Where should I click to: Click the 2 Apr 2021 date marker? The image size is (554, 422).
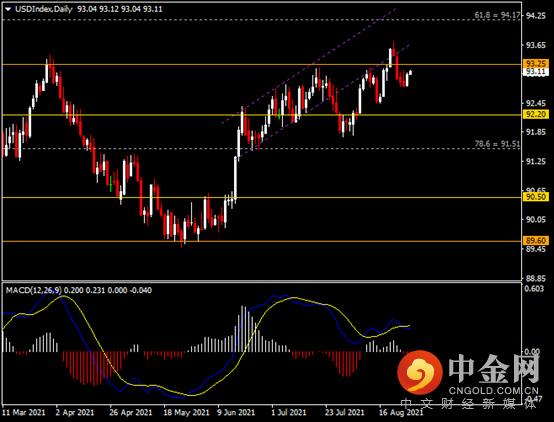[x=75, y=412]
